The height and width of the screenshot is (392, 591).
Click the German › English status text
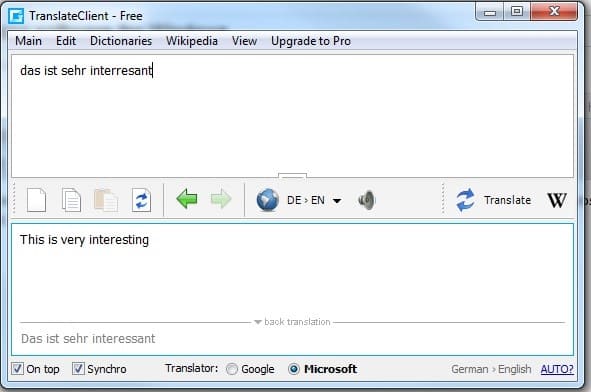pyautogui.click(x=491, y=369)
